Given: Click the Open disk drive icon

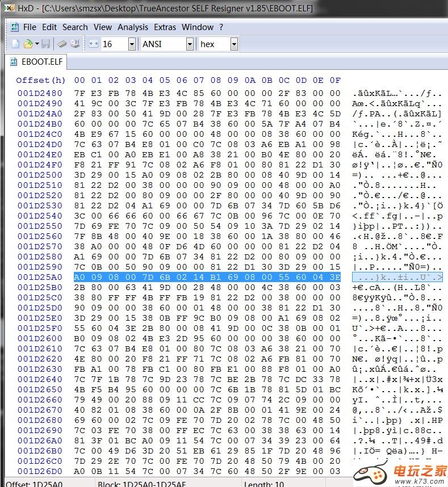Looking at the screenshot, I should point(74,44).
